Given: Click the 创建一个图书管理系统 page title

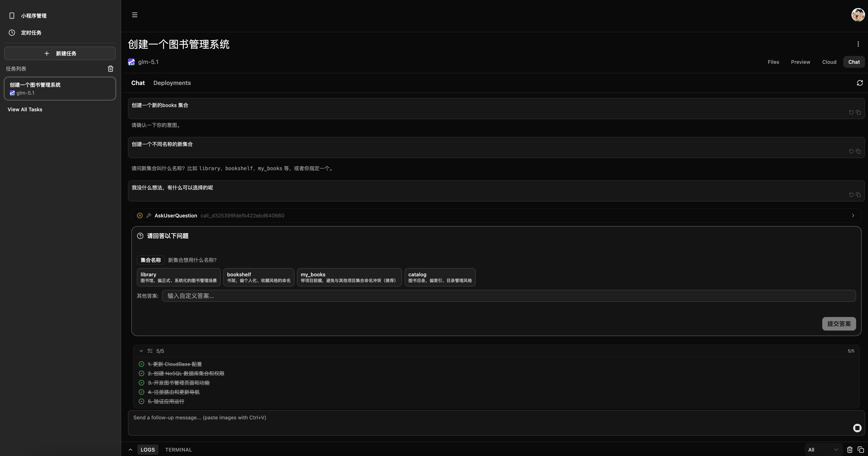Looking at the screenshot, I should pyautogui.click(x=179, y=44).
